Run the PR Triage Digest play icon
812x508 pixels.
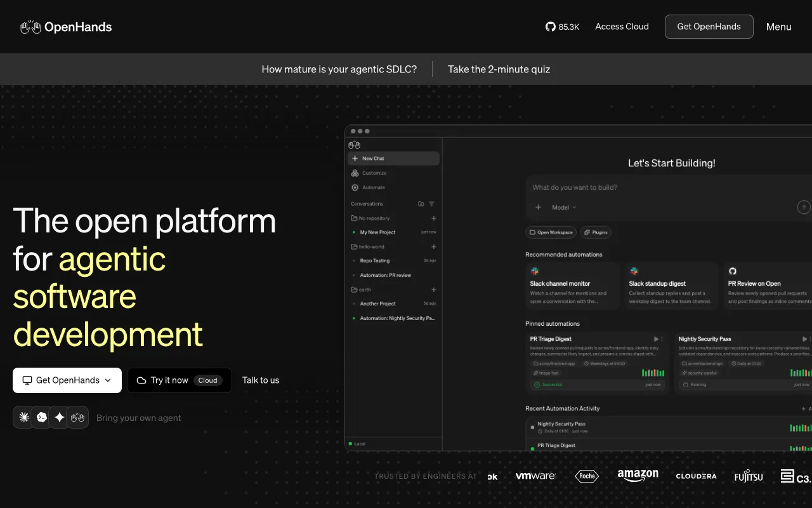[656, 339]
